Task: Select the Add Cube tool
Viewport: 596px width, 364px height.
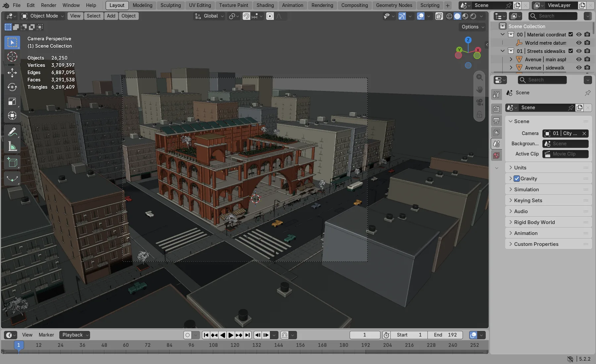Action: [x=12, y=162]
